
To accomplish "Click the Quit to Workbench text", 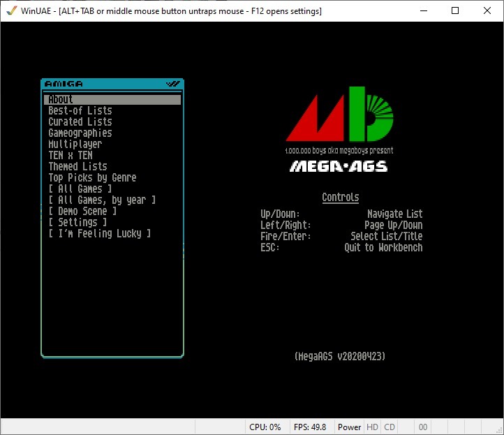I will (383, 248).
